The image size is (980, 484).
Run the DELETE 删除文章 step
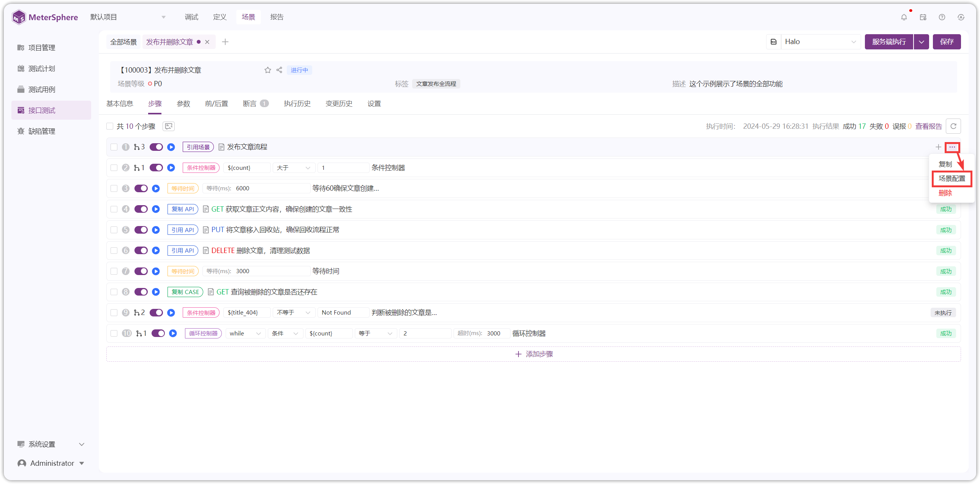click(x=156, y=250)
